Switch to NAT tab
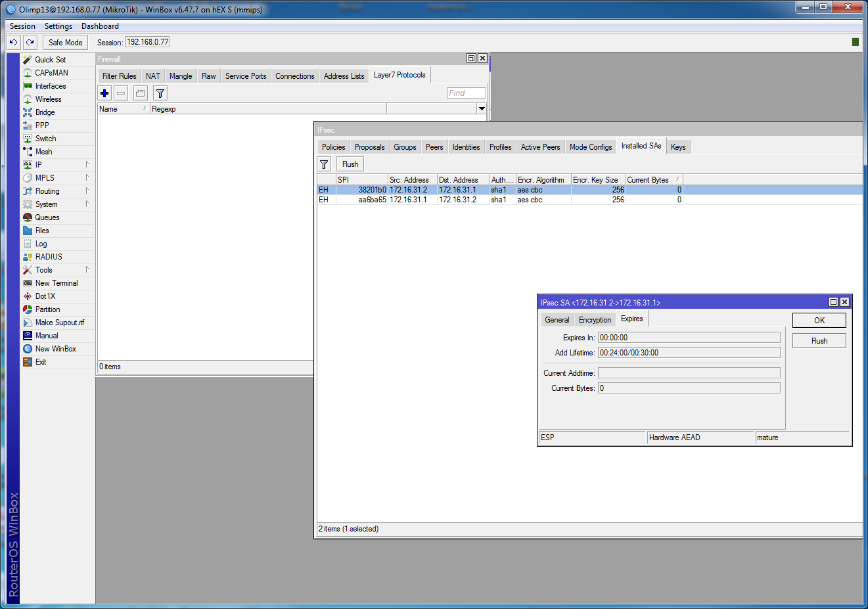This screenshot has width=868, height=609. [x=153, y=76]
